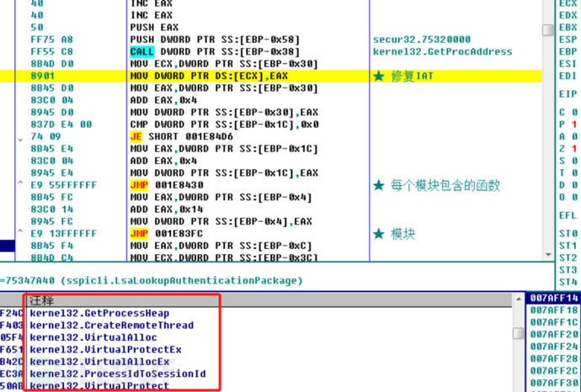The image size is (581, 392).
Task: Click hex bytes E9 13FFFFFF
Action: point(64,234)
